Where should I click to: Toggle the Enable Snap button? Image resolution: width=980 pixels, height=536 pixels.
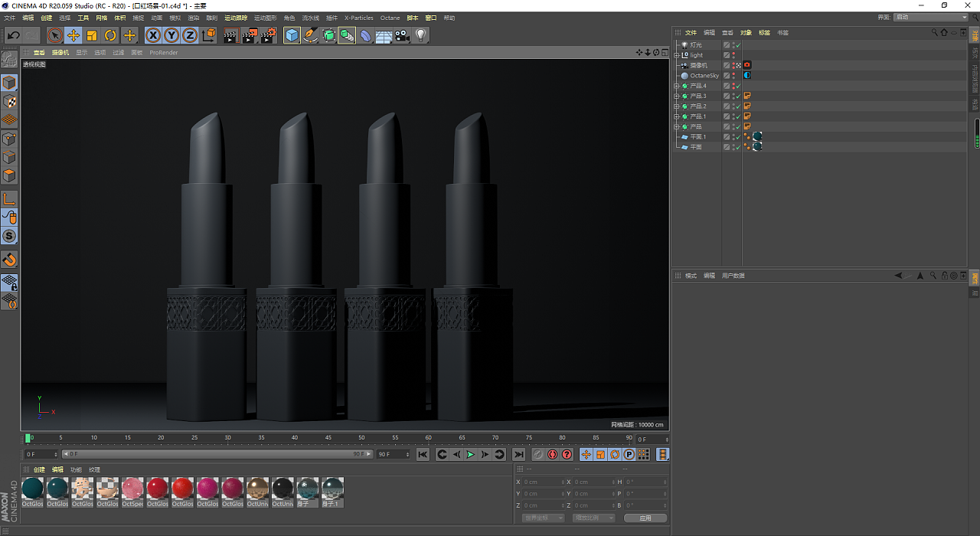pos(9,260)
